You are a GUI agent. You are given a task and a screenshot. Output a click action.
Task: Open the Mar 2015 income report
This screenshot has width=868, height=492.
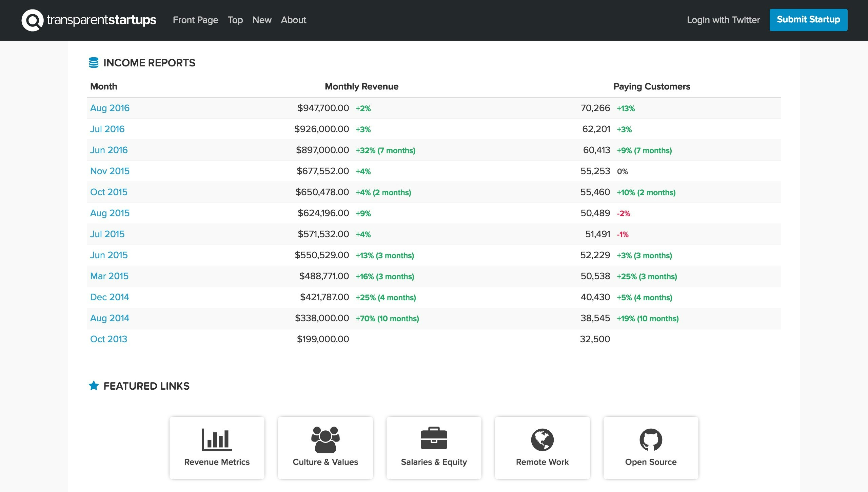click(109, 276)
